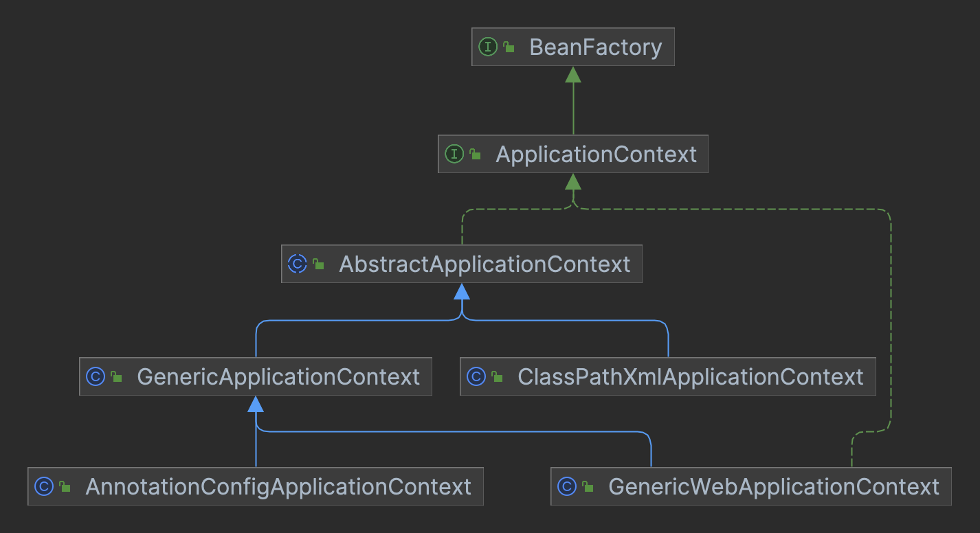Select the AbstractApplicationContext class node

click(x=461, y=264)
